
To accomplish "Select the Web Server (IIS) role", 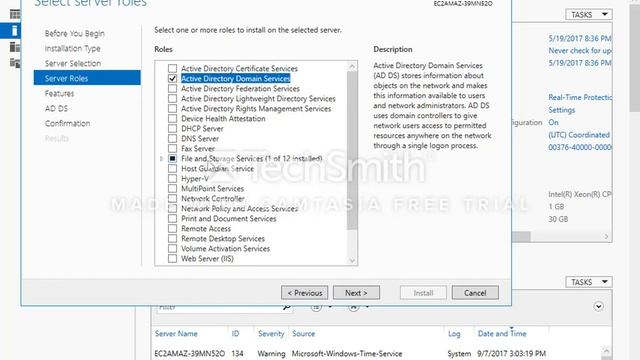I will (173, 258).
